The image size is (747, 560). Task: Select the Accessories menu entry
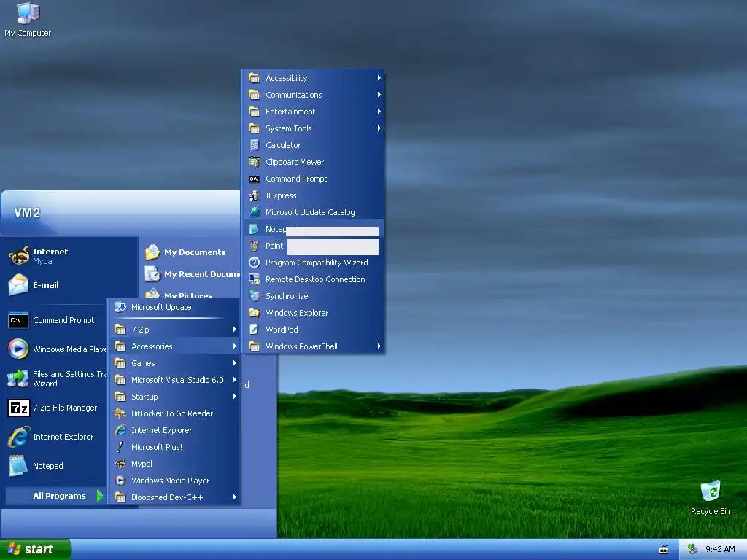[175, 346]
